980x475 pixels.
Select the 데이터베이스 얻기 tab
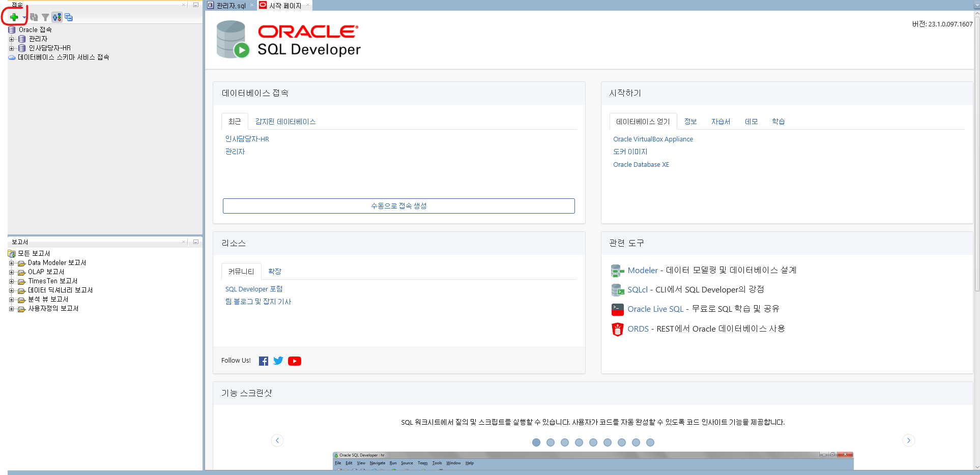[643, 122]
